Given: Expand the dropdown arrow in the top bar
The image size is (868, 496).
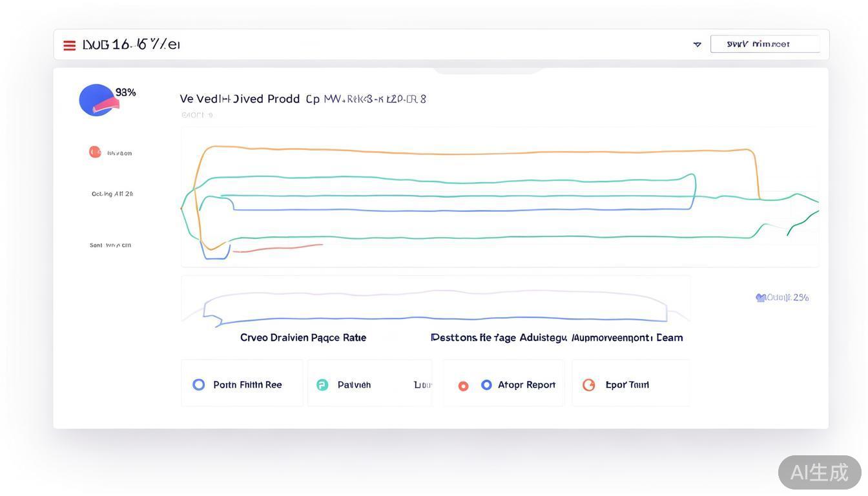Looking at the screenshot, I should 697,45.
